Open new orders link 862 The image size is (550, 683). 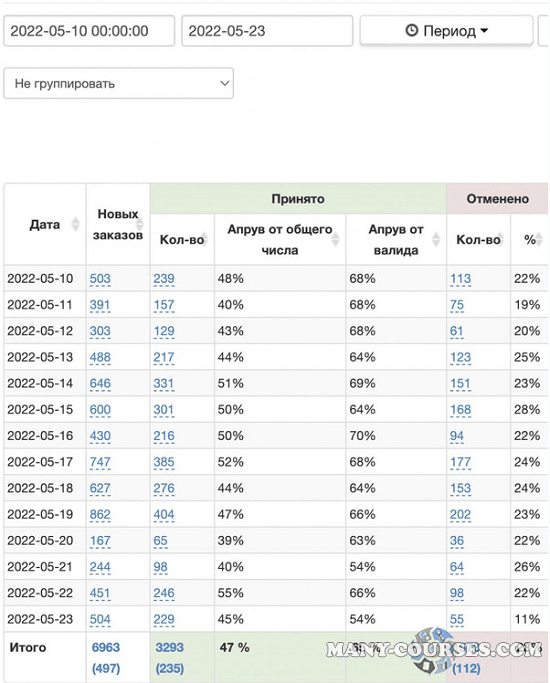click(100, 514)
